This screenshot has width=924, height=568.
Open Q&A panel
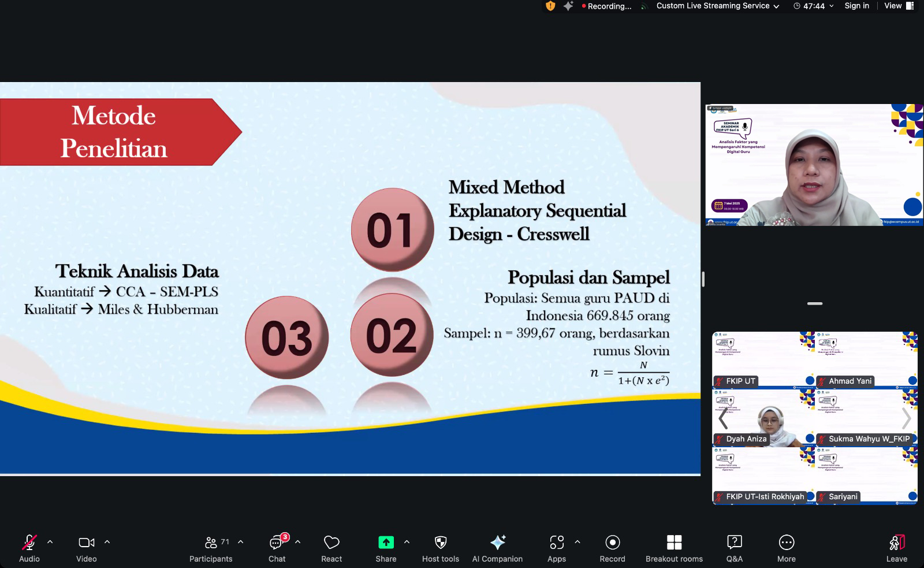pos(735,547)
